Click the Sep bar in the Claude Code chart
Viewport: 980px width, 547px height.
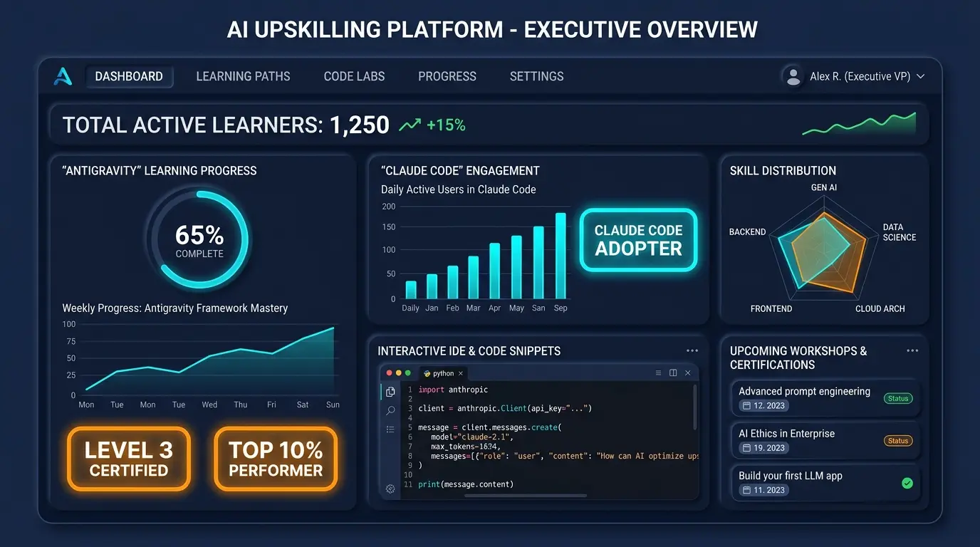click(561, 256)
